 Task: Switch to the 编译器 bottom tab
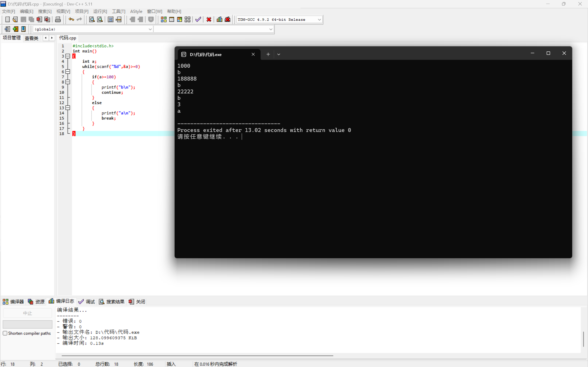point(13,301)
